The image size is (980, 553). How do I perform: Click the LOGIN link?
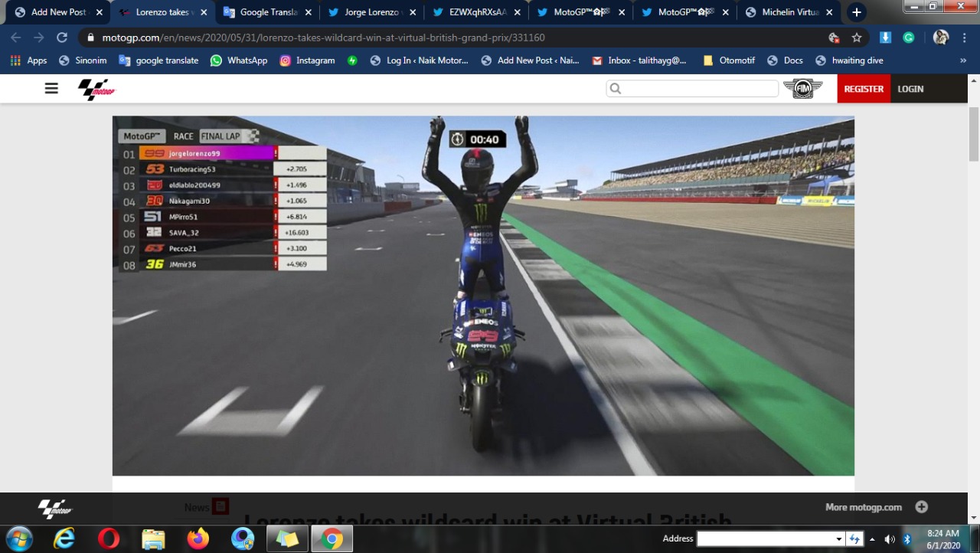pyautogui.click(x=910, y=89)
